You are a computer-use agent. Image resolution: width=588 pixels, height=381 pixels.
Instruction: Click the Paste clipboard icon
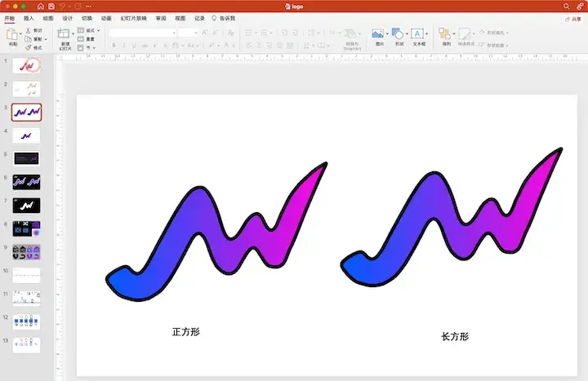12,34
